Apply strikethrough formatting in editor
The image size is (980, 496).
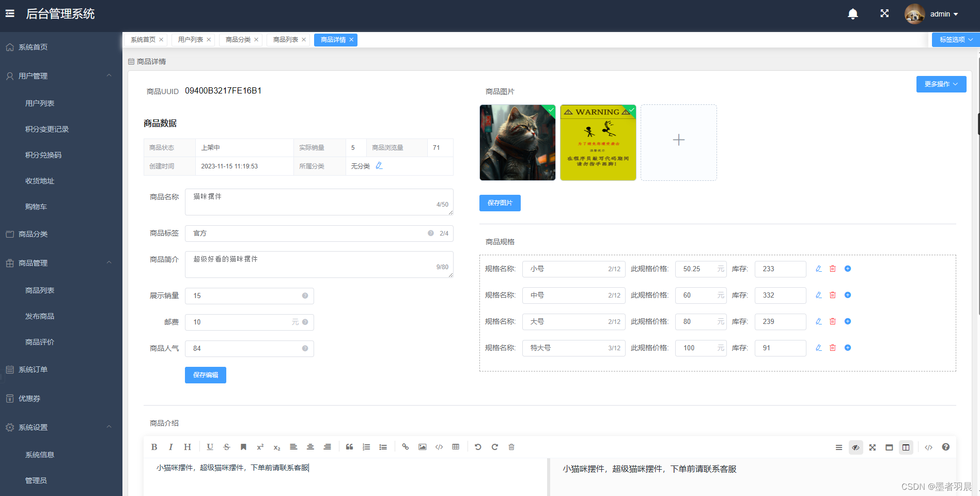tap(226, 447)
